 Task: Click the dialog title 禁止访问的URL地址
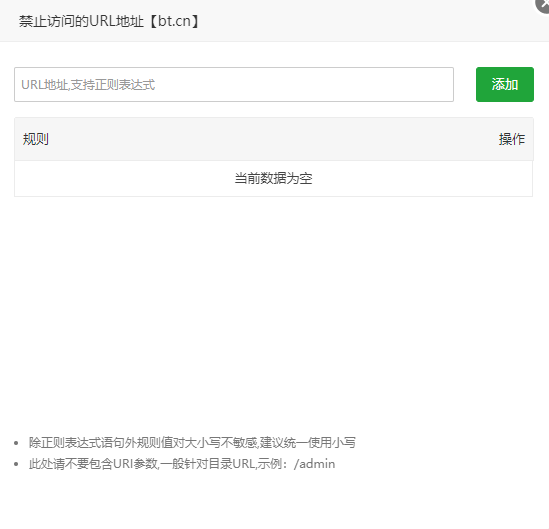coord(81,21)
